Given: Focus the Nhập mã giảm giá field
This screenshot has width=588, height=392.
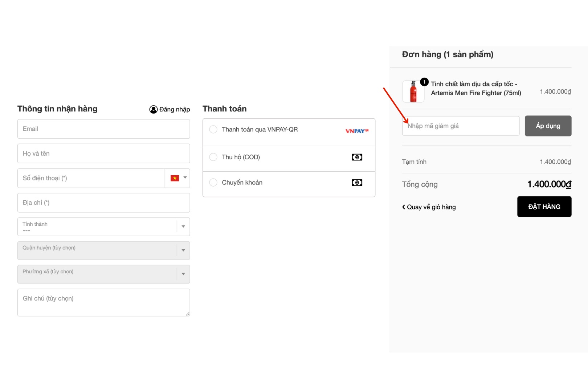Looking at the screenshot, I should pyautogui.click(x=461, y=126).
